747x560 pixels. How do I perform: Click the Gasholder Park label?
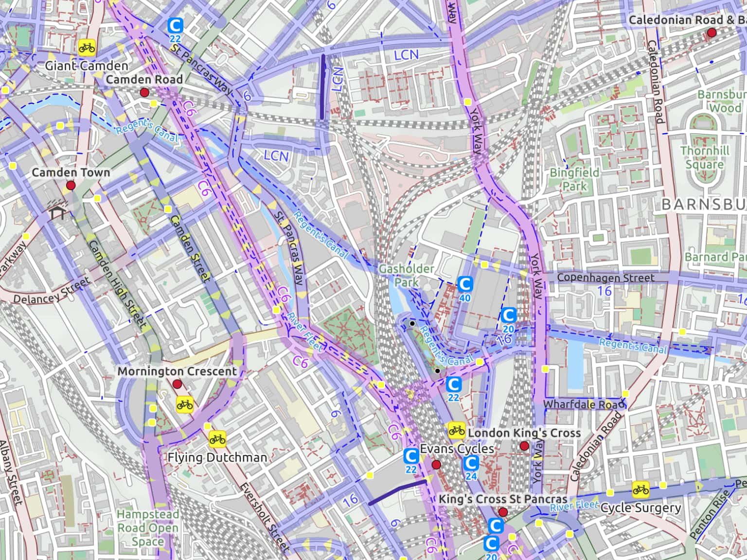click(407, 275)
